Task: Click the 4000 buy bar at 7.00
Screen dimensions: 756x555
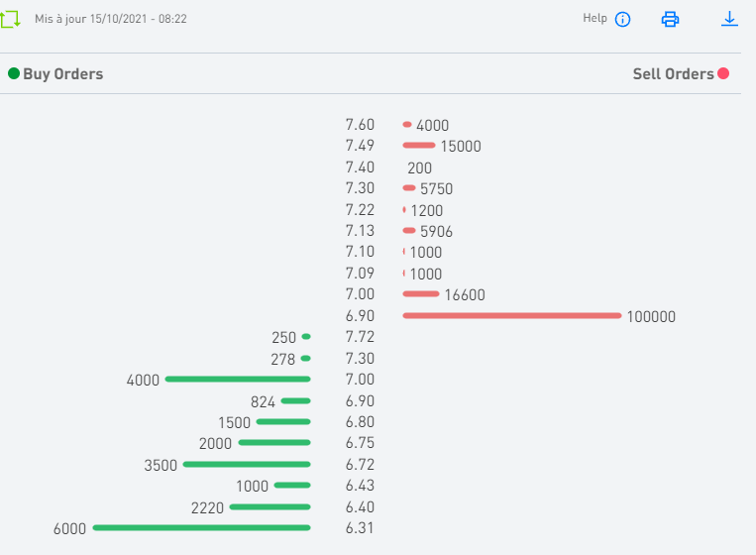Action: pos(238,380)
